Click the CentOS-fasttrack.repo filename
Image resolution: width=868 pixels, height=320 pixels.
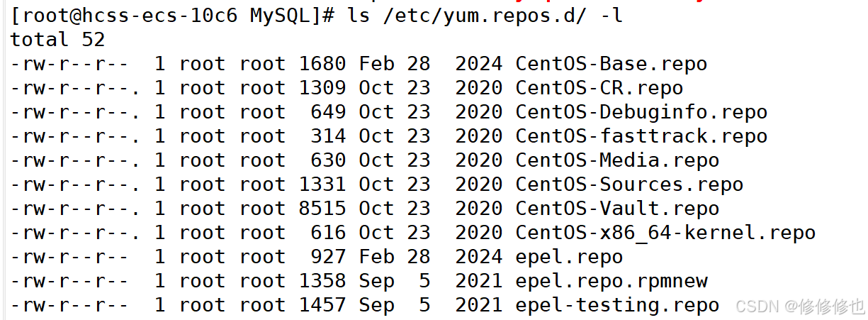click(641, 136)
